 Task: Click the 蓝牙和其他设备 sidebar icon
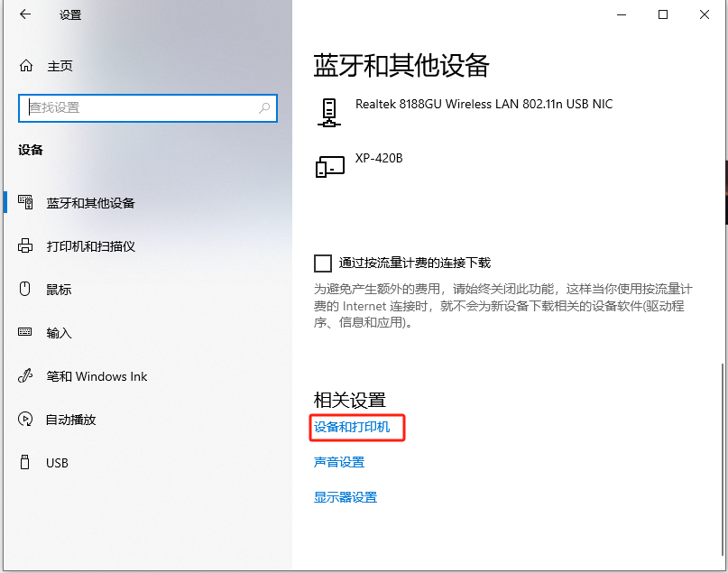[x=25, y=202]
